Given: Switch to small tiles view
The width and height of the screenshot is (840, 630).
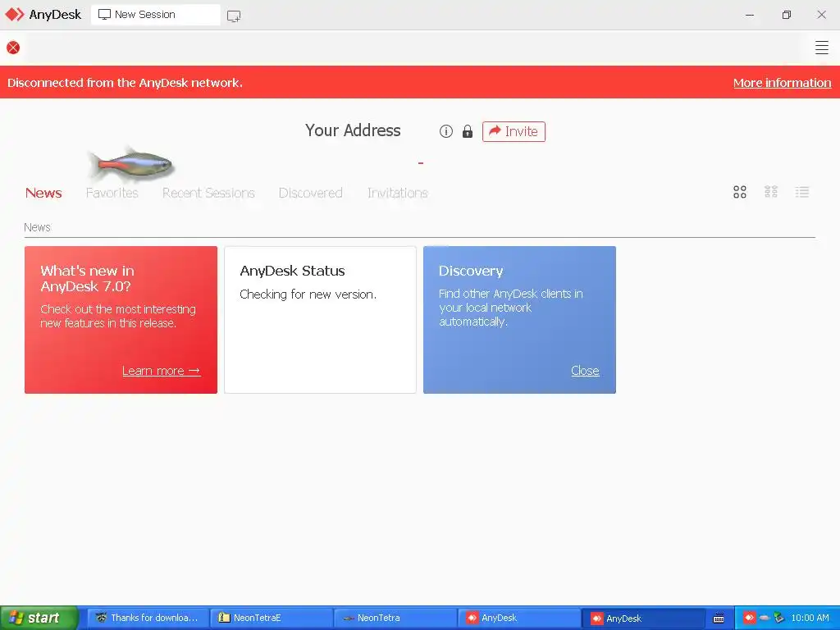Looking at the screenshot, I should tap(770, 192).
